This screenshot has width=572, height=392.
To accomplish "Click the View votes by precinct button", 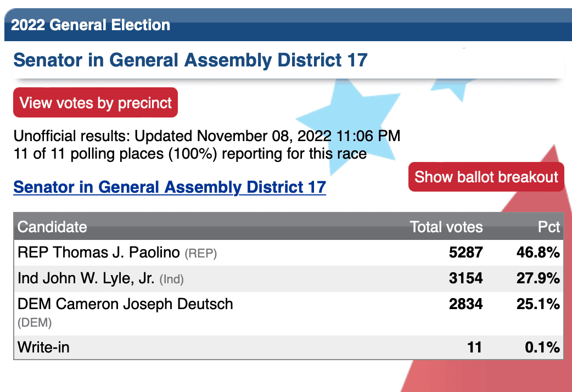I will 96,103.
